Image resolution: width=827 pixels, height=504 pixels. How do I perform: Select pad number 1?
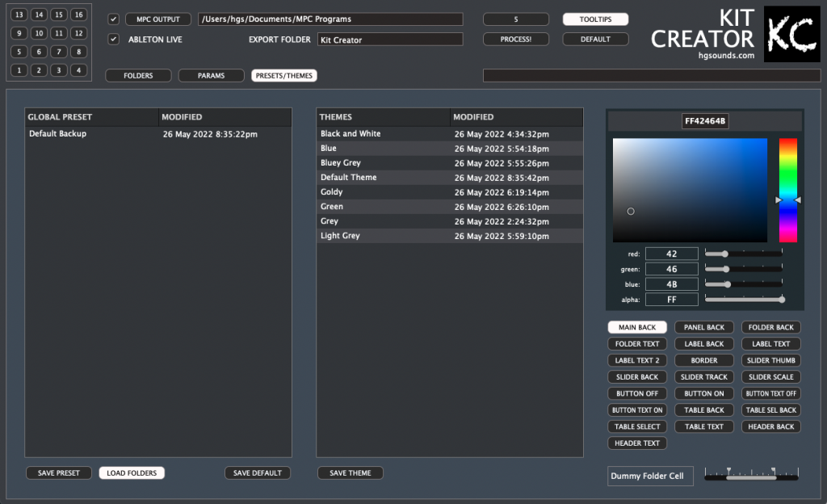[x=19, y=70]
